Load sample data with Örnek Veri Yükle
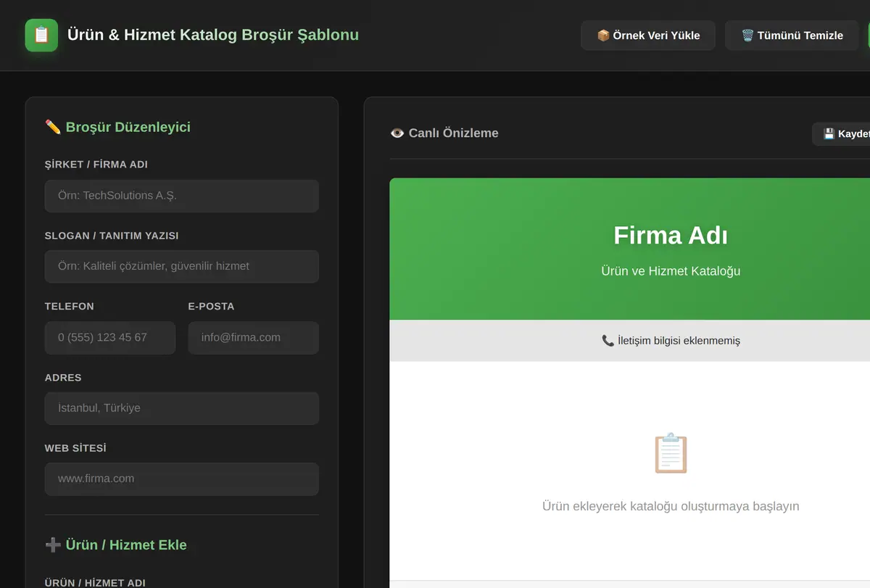Image resolution: width=870 pixels, height=588 pixels. click(648, 35)
